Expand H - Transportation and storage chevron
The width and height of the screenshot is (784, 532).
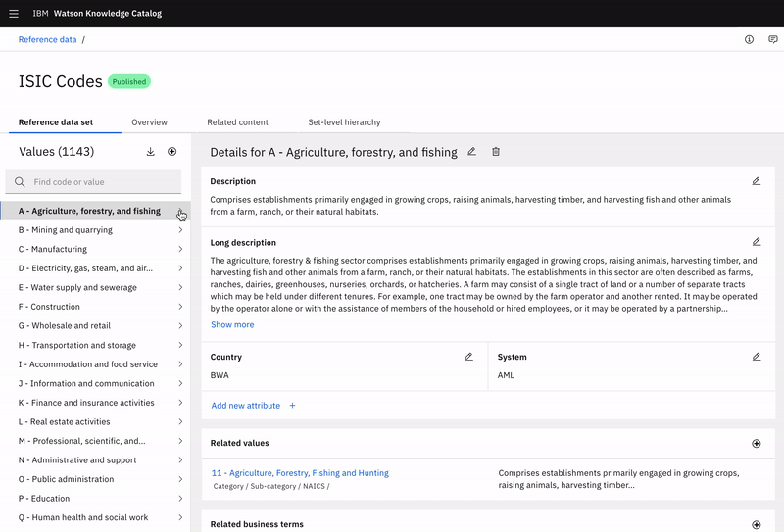click(x=180, y=345)
